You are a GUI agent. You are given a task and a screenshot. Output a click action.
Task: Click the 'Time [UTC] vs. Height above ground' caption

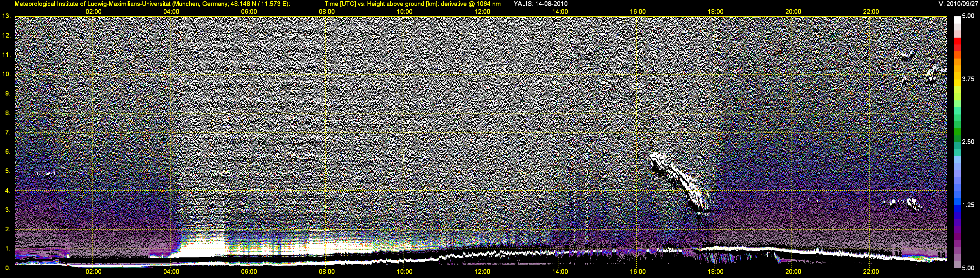412,4
